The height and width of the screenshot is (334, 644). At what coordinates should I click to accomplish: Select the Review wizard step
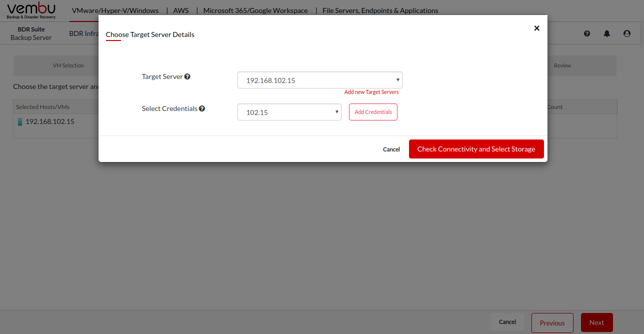562,65
